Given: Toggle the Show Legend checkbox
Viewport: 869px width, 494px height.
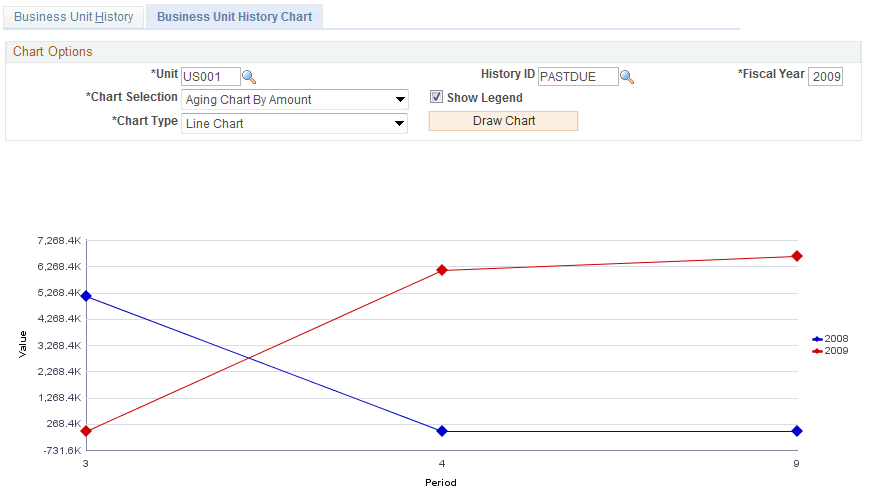Looking at the screenshot, I should click(x=436, y=97).
